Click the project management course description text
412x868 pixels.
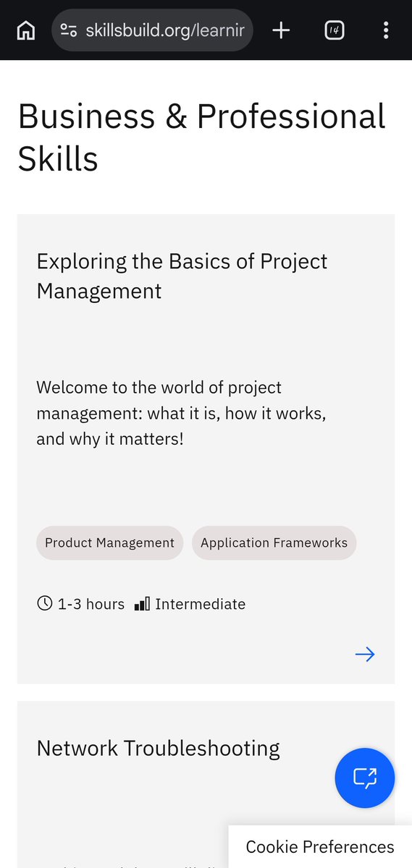point(181,412)
